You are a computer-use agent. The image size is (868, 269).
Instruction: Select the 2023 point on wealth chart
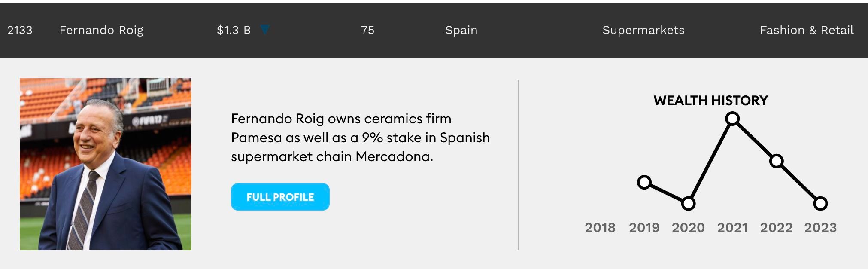pyautogui.click(x=820, y=203)
